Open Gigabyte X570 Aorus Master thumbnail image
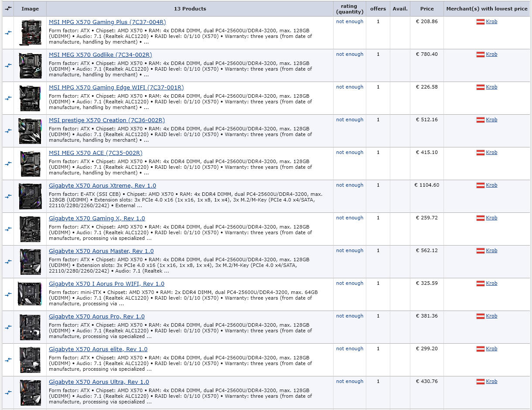The height and width of the screenshot is (410, 532). tap(30, 262)
